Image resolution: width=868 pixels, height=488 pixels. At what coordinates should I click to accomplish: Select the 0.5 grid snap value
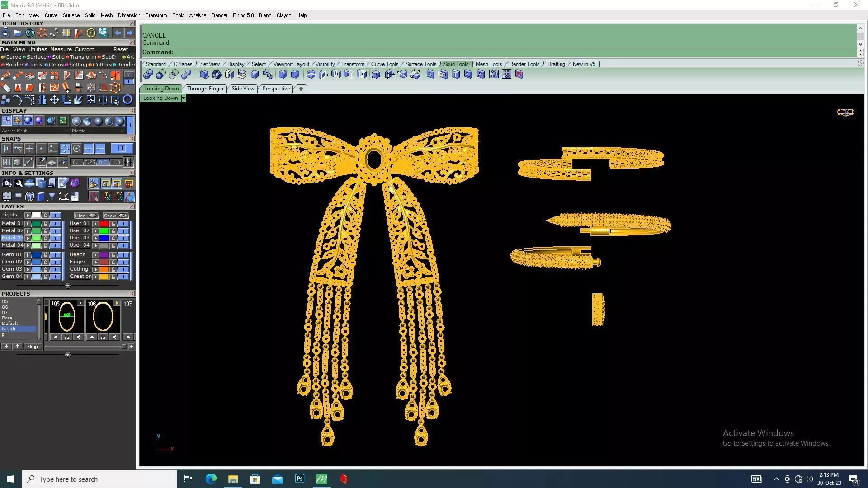[103, 162]
